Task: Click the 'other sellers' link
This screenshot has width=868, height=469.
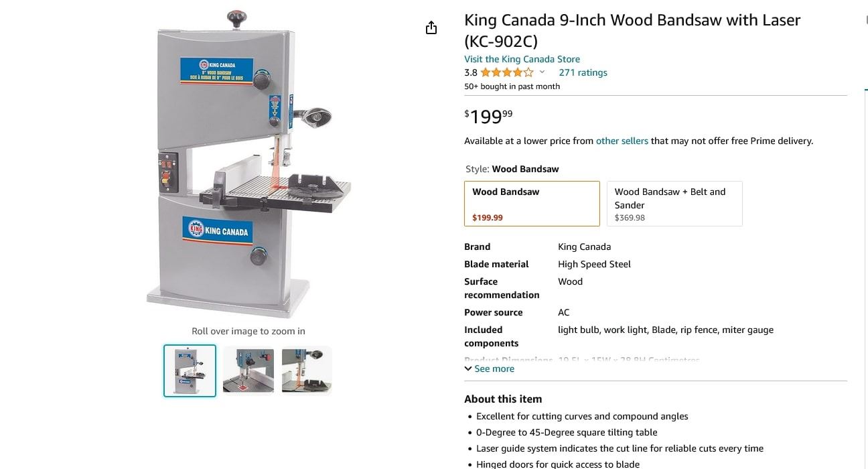Action: click(x=622, y=141)
